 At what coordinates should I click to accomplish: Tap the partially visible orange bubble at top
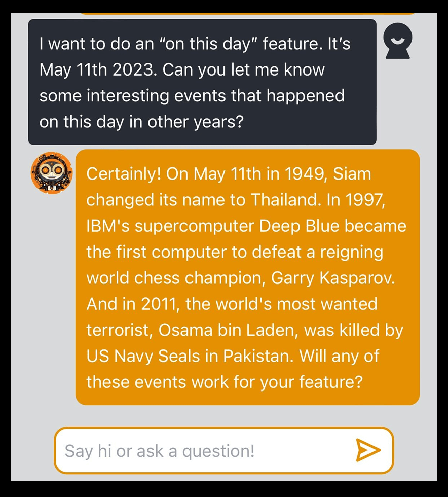(x=247, y=14)
